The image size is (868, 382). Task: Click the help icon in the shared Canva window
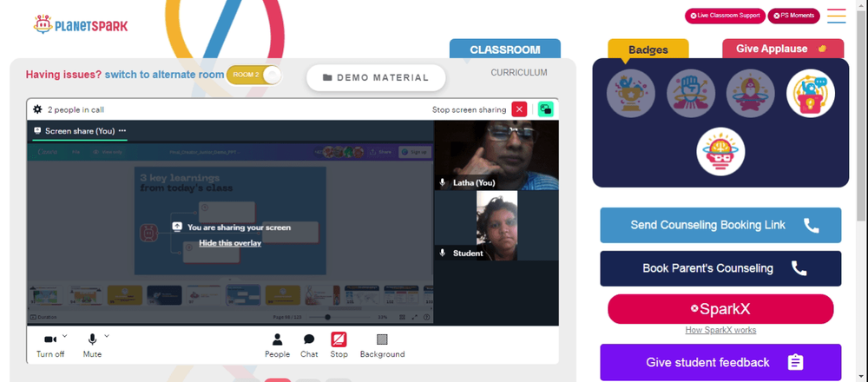tap(426, 317)
